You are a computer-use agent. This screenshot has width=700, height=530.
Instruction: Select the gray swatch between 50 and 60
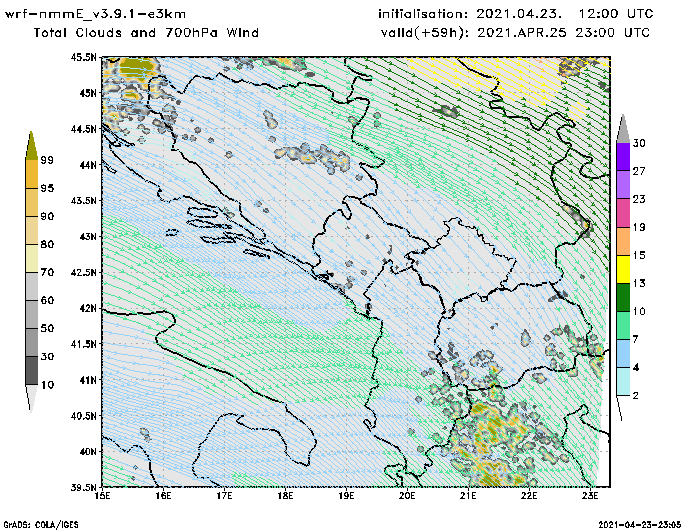pyautogui.click(x=32, y=314)
